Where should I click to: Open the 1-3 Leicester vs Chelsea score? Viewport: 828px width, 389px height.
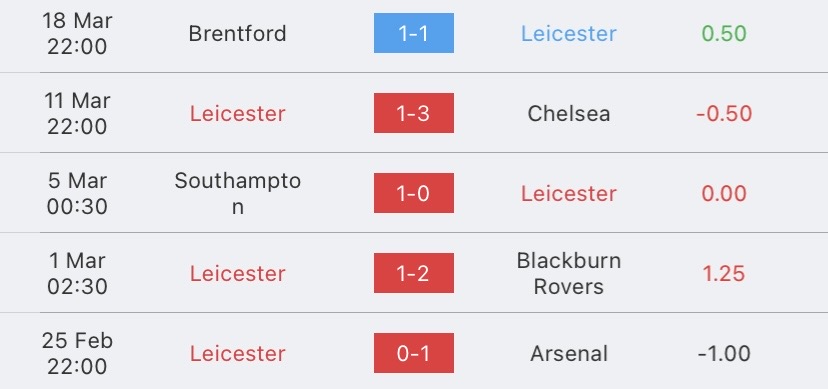point(413,113)
